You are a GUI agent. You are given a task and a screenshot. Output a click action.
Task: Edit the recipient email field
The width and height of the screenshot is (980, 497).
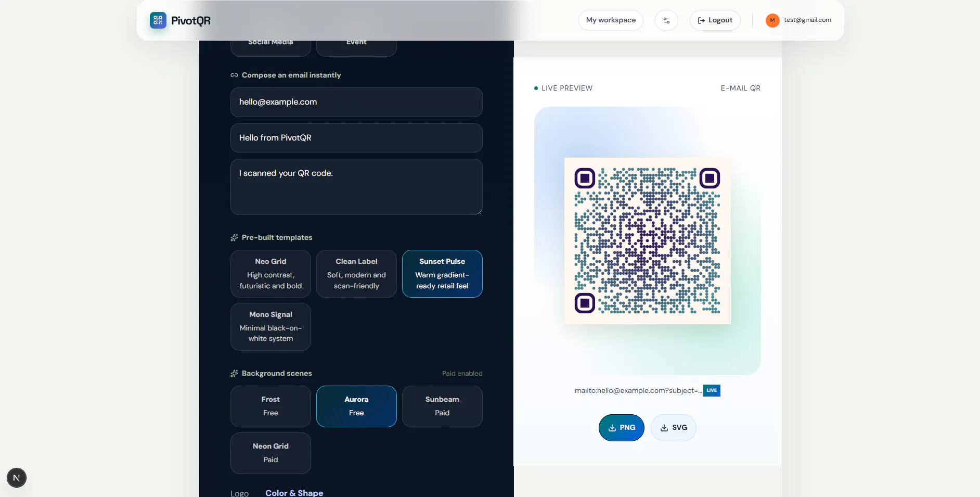pyautogui.click(x=356, y=102)
